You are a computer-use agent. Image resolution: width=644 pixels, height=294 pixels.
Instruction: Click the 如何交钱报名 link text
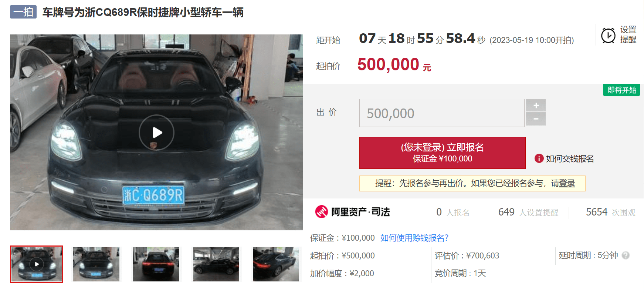tap(570, 158)
